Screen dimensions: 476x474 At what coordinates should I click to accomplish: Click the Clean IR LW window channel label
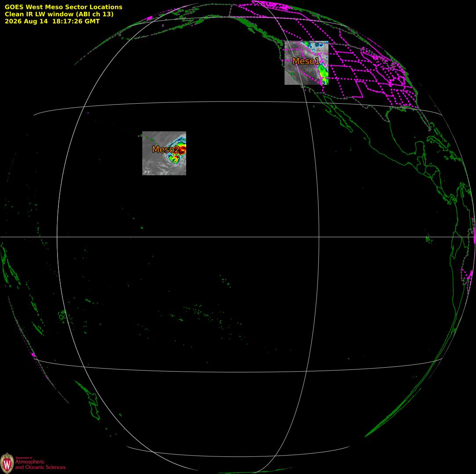click(59, 14)
